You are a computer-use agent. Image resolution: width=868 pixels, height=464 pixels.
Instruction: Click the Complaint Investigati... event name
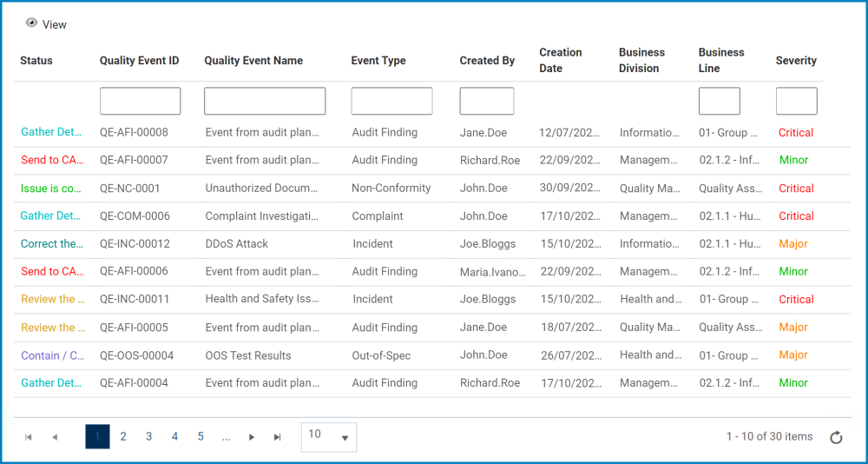click(x=262, y=215)
